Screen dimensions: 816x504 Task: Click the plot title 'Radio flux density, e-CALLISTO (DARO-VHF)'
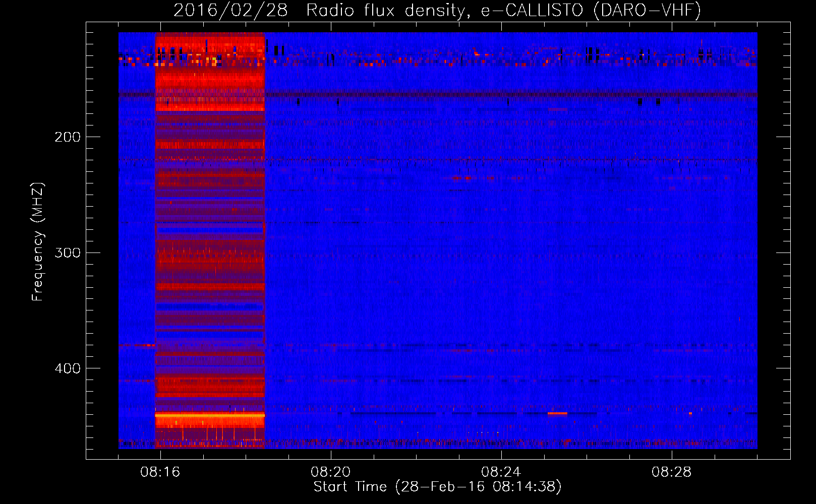pos(503,10)
